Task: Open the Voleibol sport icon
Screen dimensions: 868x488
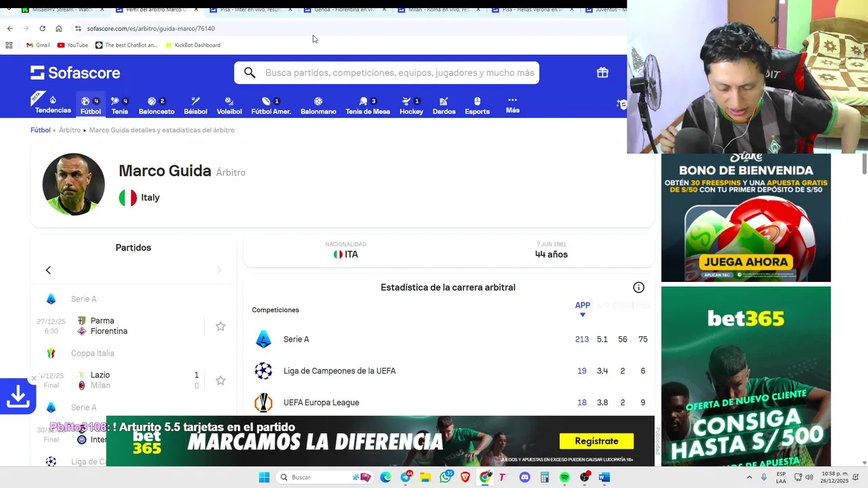Action: (229, 106)
